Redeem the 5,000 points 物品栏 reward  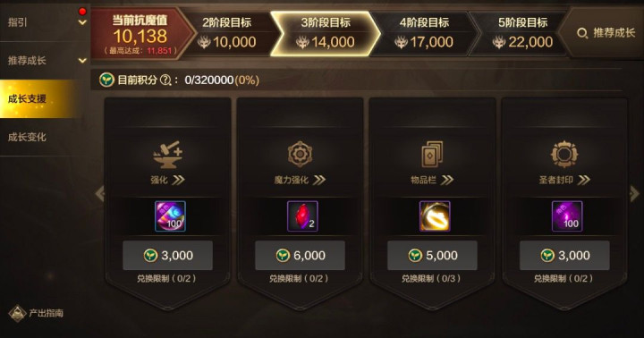pos(433,256)
